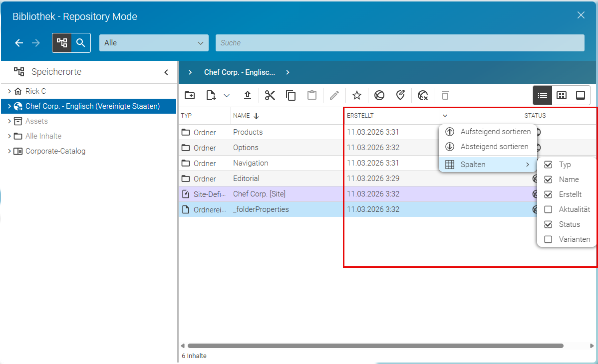Click the bookmark star icon
Viewport: 598px width, 364px height.
tap(356, 95)
